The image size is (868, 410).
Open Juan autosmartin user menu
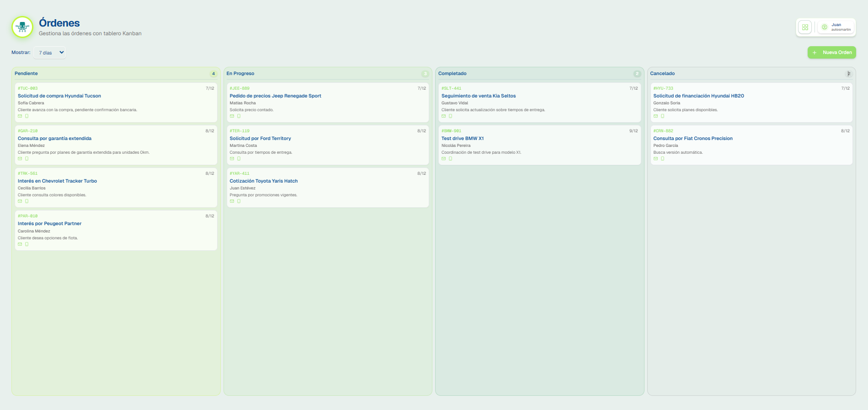(836, 27)
